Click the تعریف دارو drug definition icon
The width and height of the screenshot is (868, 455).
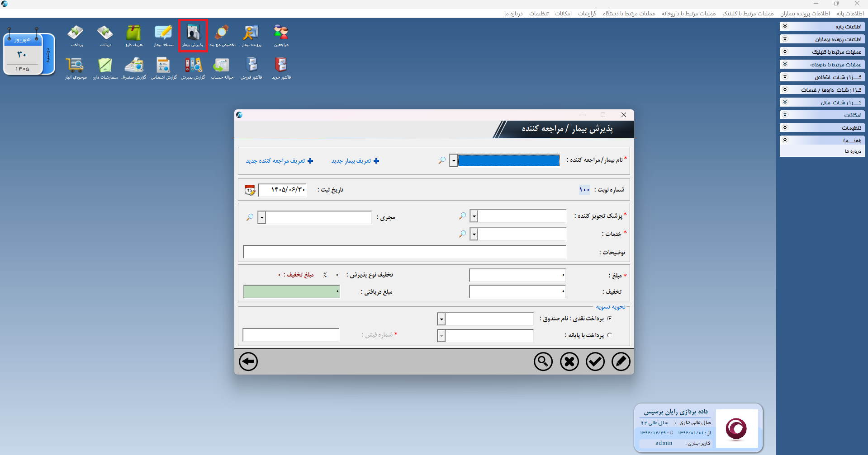pos(134,35)
